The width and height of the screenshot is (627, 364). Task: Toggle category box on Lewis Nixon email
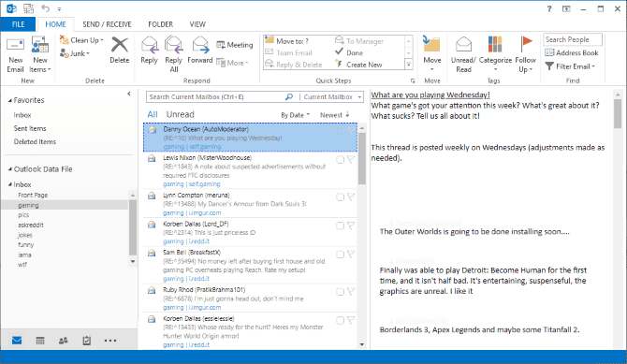point(340,160)
